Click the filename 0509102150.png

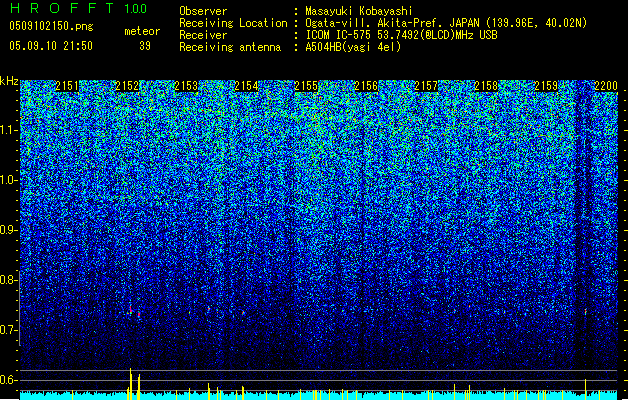51,26
